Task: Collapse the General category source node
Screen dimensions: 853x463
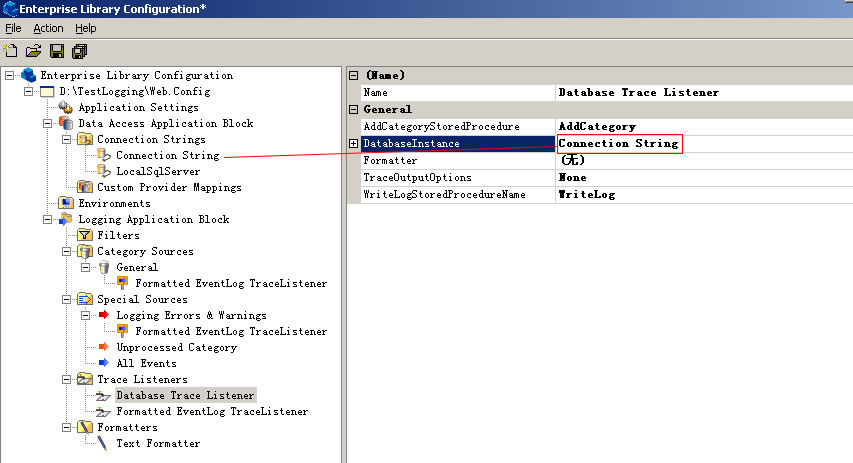Action: (85, 267)
